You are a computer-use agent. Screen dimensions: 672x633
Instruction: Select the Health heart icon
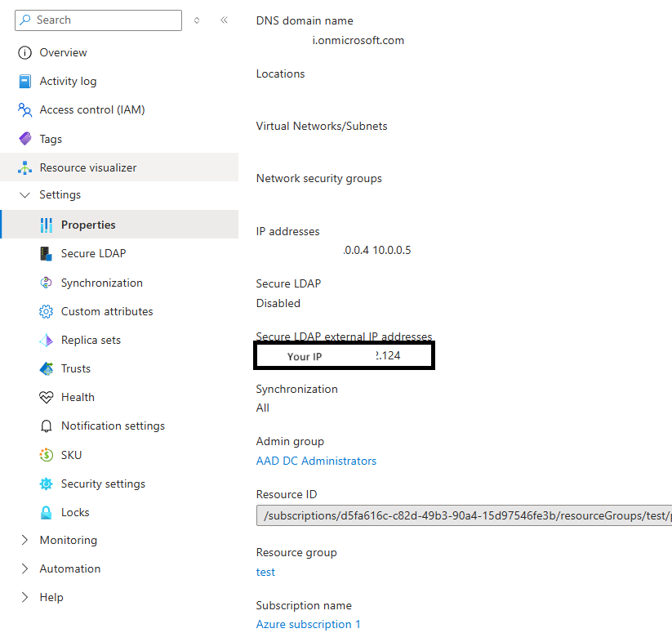click(x=47, y=397)
